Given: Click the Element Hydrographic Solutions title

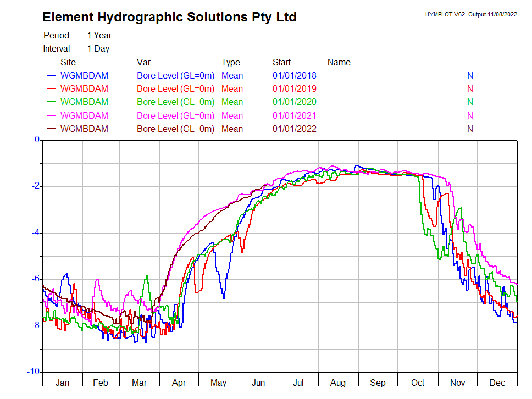Looking at the screenshot, I should pos(169,17).
